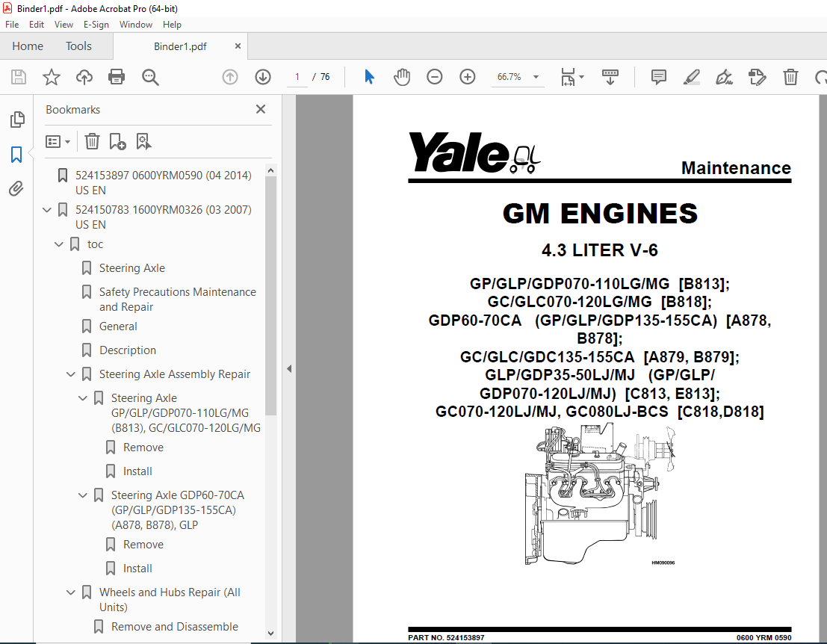This screenshot has height=644, width=827.
Task: Close the Bookmarks panel
Action: pyautogui.click(x=261, y=109)
